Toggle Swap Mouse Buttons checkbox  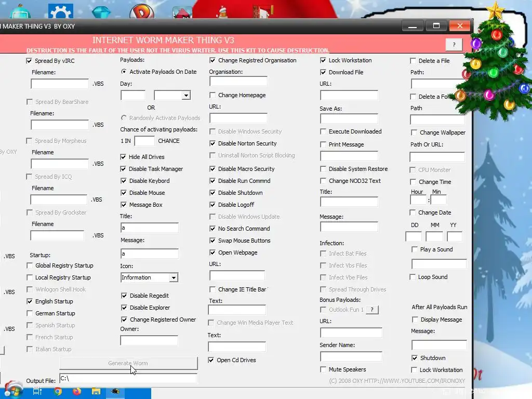pyautogui.click(x=212, y=241)
